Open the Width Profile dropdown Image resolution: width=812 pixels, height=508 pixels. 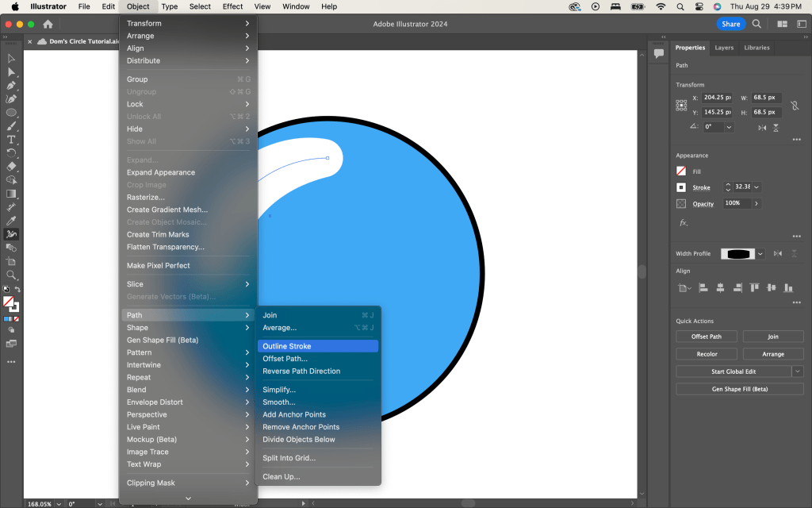tap(760, 254)
